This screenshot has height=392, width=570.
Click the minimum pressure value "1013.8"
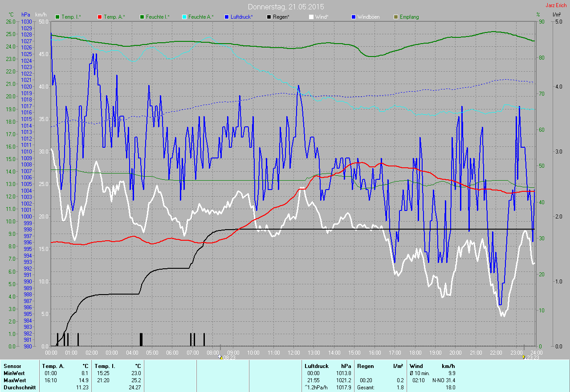click(343, 373)
